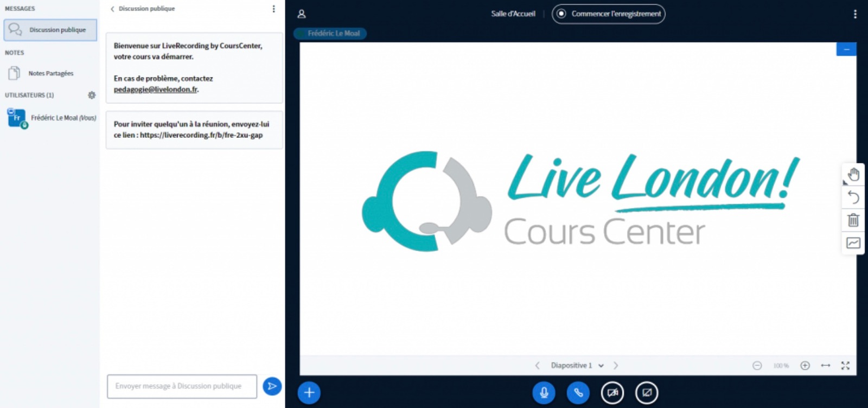Click the Utilisateurs (1) heading
Image resolution: width=868 pixels, height=408 pixels.
[x=29, y=95]
